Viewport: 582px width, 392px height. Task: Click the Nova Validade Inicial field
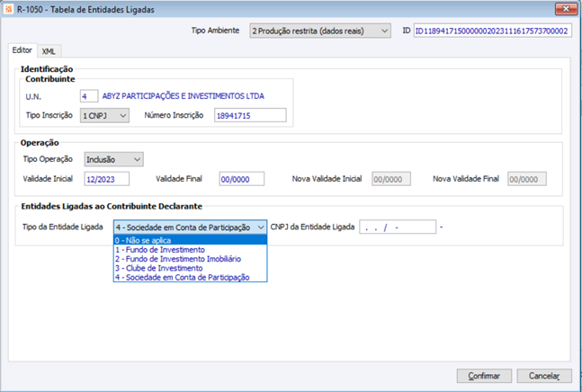pos(391,179)
